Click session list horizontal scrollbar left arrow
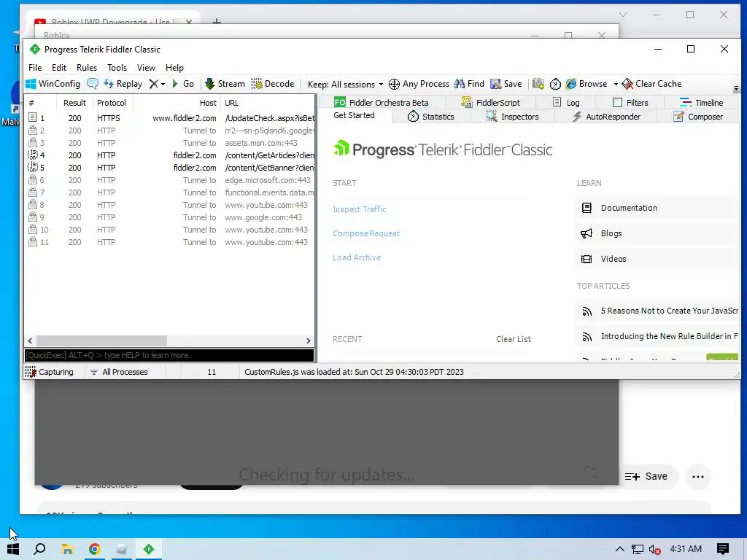 pyautogui.click(x=31, y=341)
